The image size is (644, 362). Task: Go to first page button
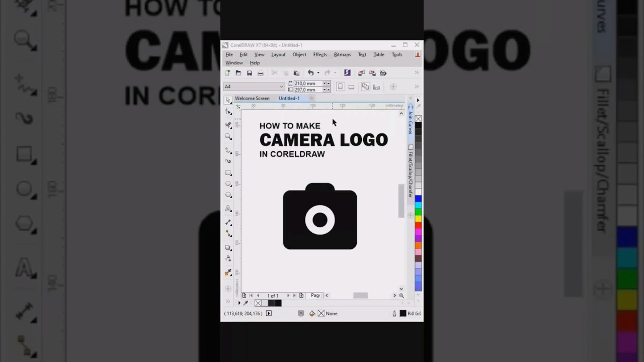[251, 296]
